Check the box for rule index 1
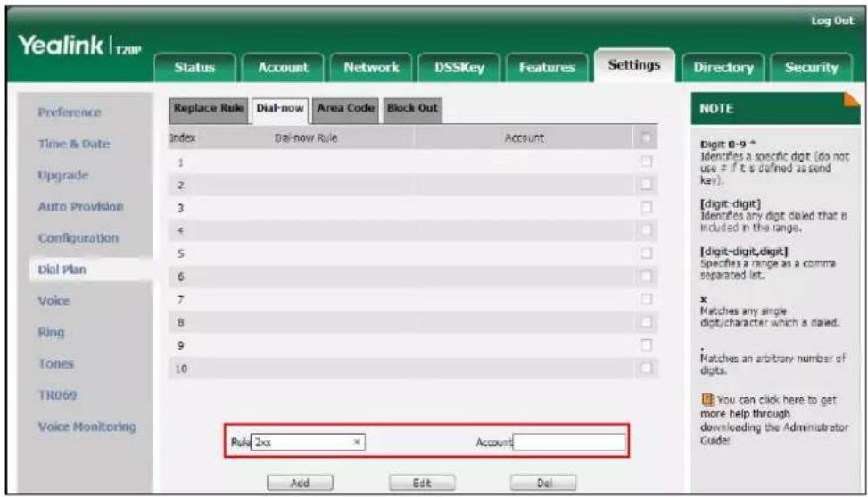 (646, 161)
